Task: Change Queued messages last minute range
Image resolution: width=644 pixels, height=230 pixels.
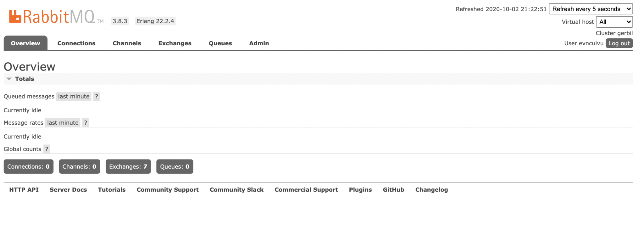Action: click(x=74, y=96)
